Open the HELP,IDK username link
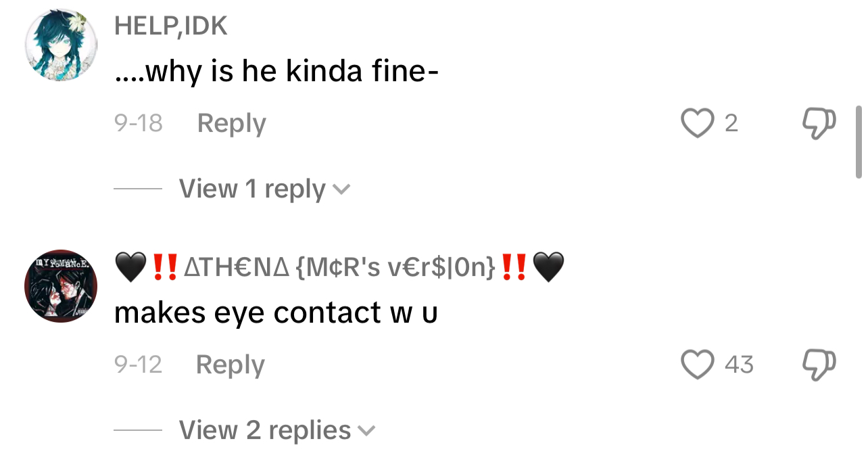This screenshot has width=868, height=464. pyautogui.click(x=170, y=26)
